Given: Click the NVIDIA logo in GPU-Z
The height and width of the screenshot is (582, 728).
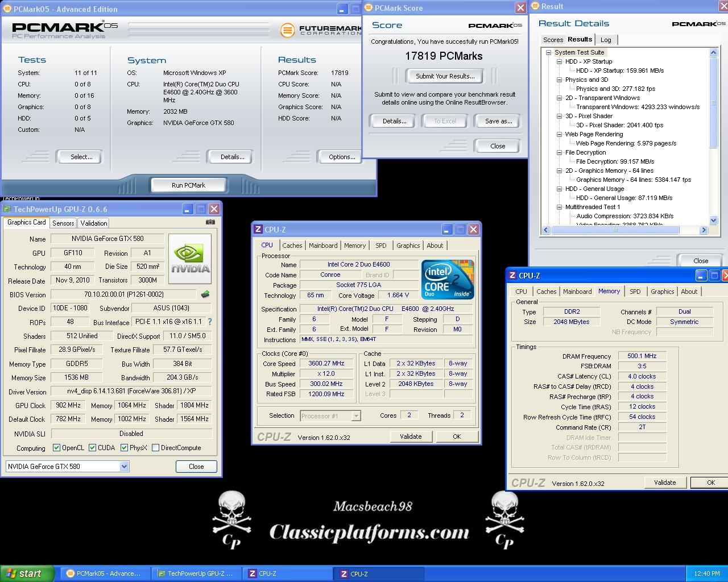Looking at the screenshot, I should [x=190, y=259].
